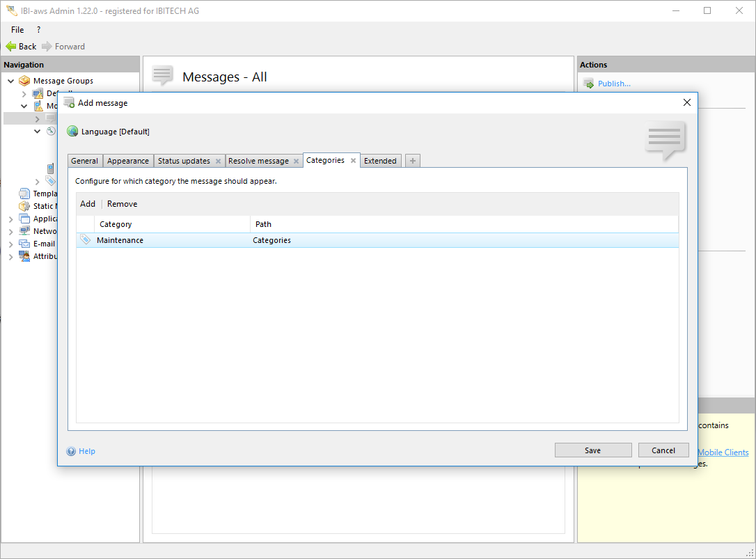This screenshot has height=559, width=756.
Task: Switch to the Appearance tab
Action: click(128, 161)
